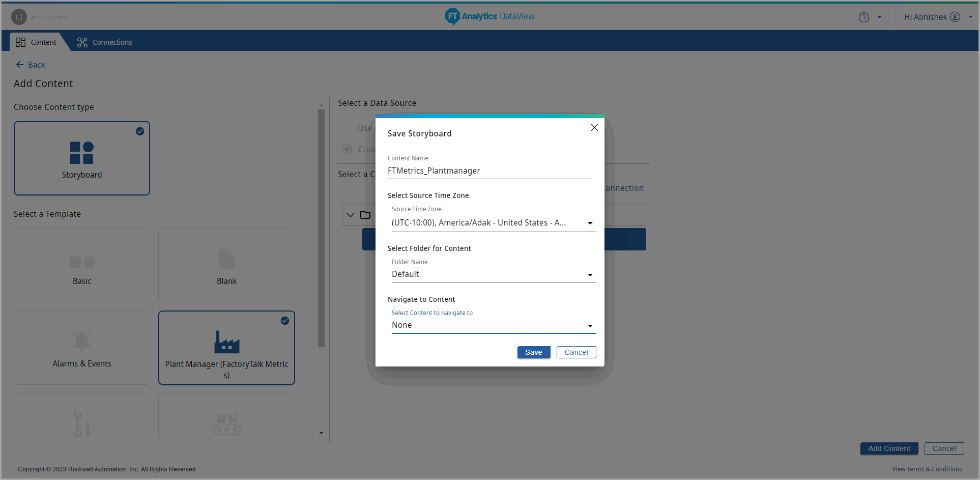Image resolution: width=980 pixels, height=480 pixels.
Task: Choose the Basic template
Action: click(82, 265)
